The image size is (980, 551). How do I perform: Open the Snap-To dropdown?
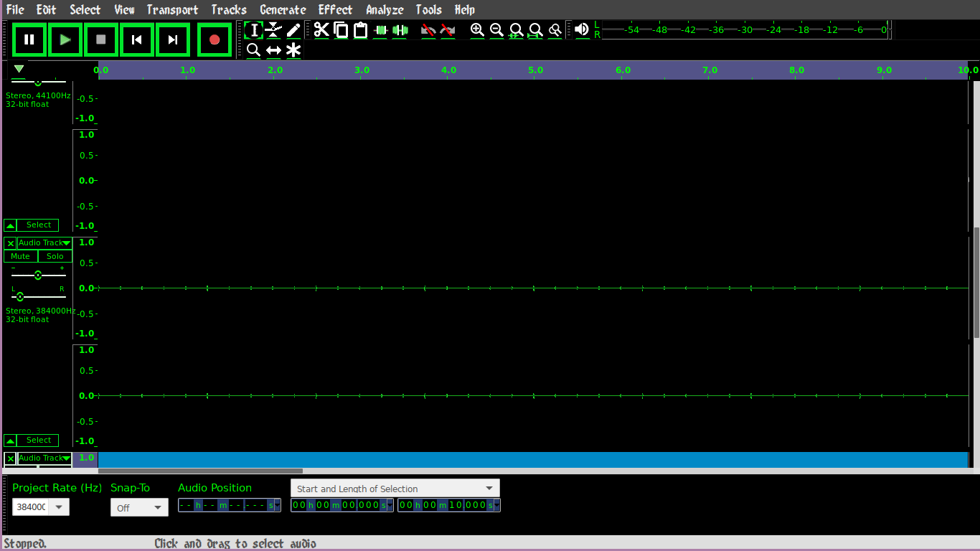tap(139, 507)
